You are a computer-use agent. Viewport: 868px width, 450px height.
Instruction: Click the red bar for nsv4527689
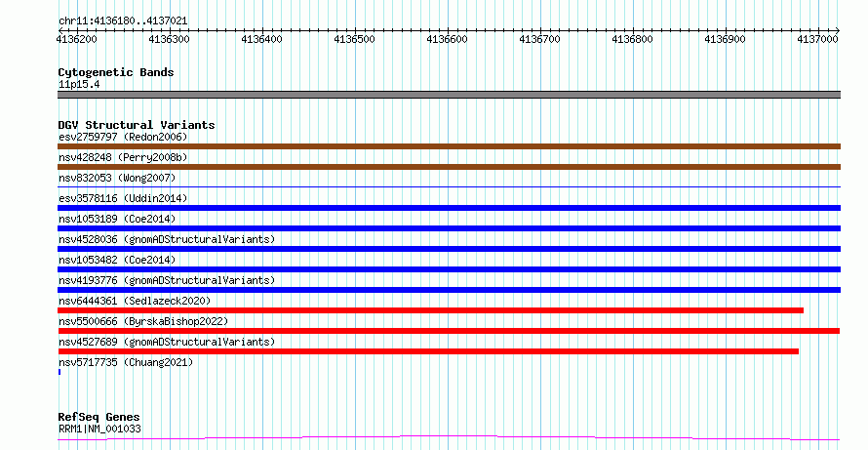click(428, 351)
